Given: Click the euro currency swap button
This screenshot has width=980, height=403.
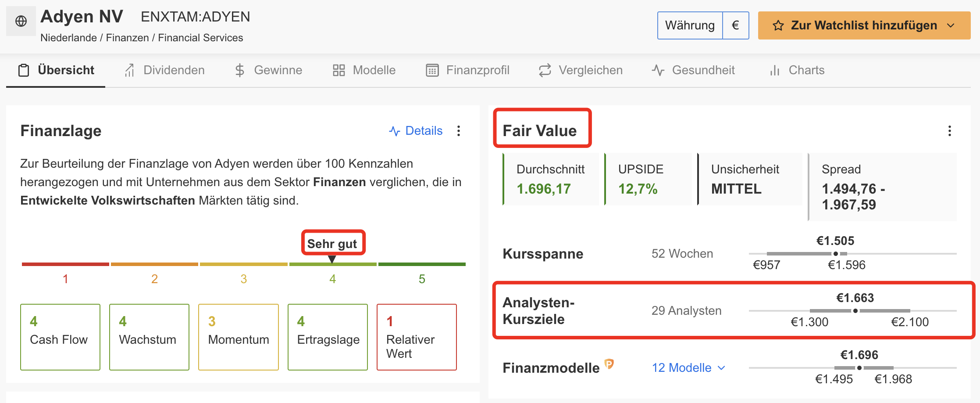Looking at the screenshot, I should point(736,25).
